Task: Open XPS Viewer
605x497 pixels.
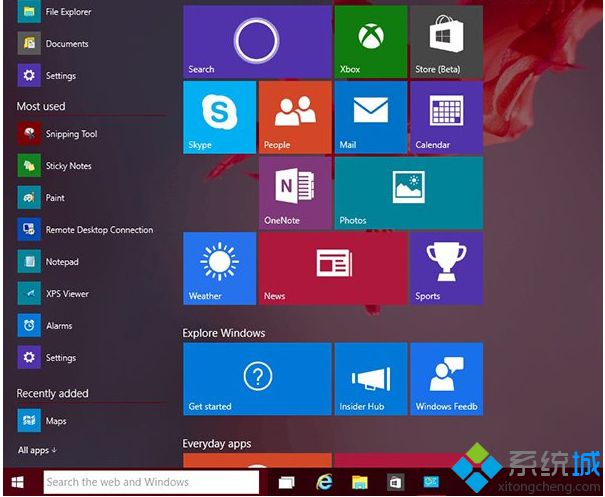Action: [x=53, y=294]
